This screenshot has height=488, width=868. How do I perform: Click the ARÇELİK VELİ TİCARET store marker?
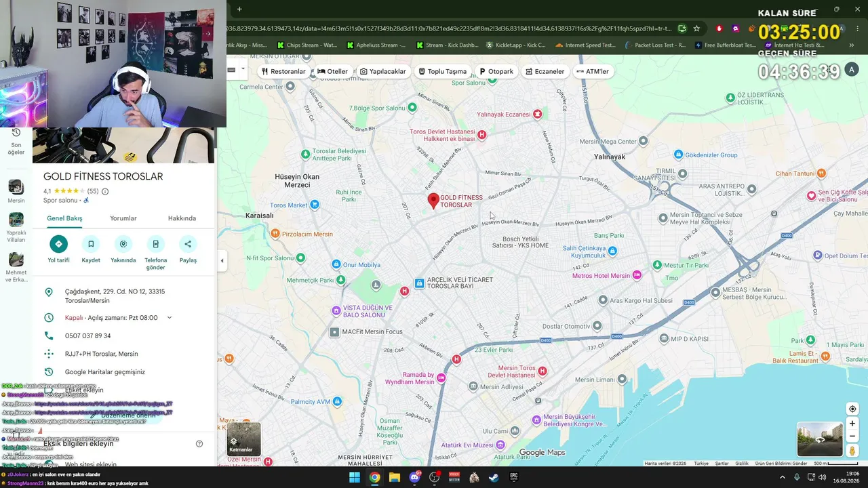[420, 283]
